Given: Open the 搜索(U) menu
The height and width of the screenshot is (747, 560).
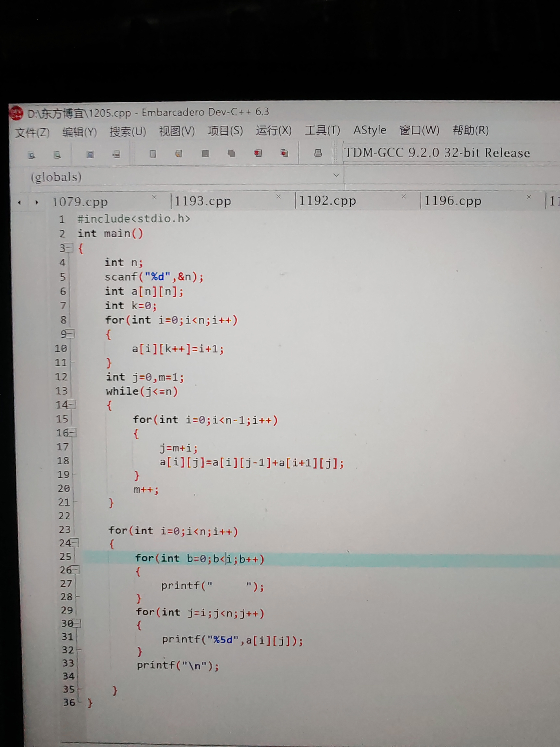Looking at the screenshot, I should coord(128,131).
